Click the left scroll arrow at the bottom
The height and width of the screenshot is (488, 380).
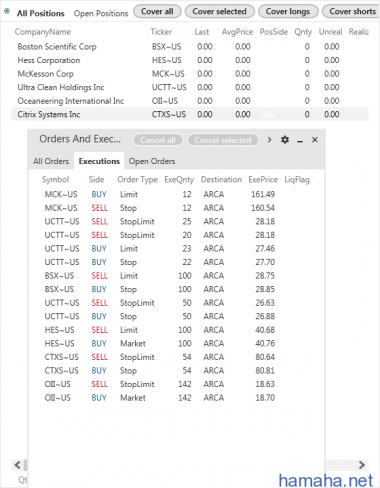(17, 465)
